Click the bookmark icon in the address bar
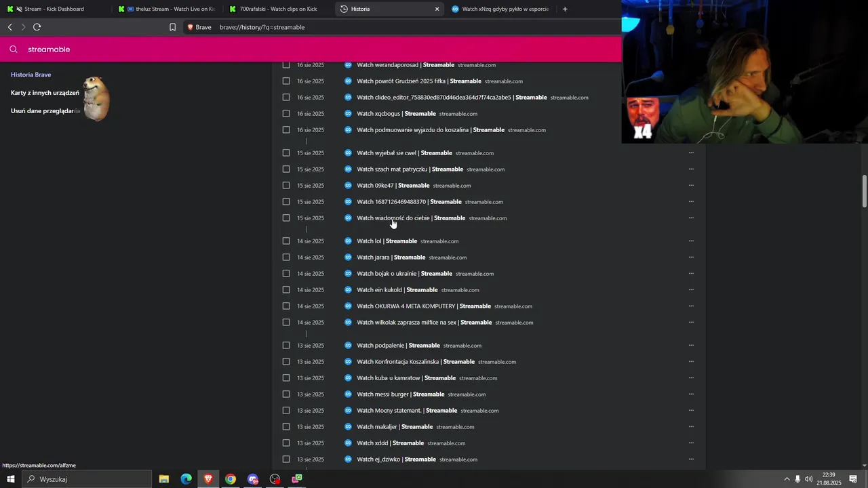Viewport: 868px width, 488px height. (172, 27)
